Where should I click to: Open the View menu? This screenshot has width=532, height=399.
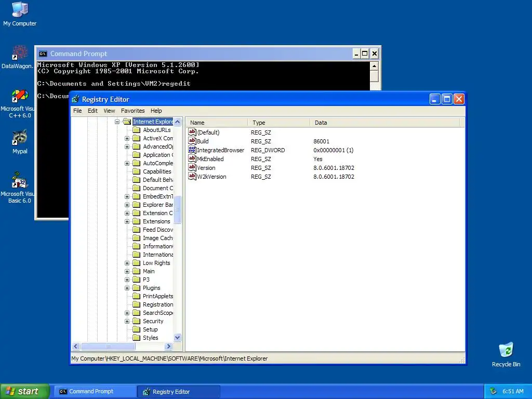(x=109, y=111)
